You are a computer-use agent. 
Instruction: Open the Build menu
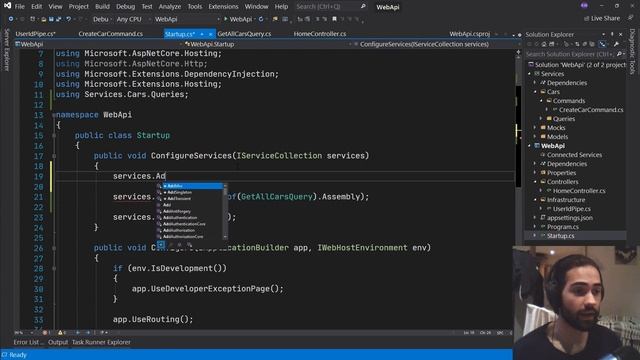(x=102, y=7)
